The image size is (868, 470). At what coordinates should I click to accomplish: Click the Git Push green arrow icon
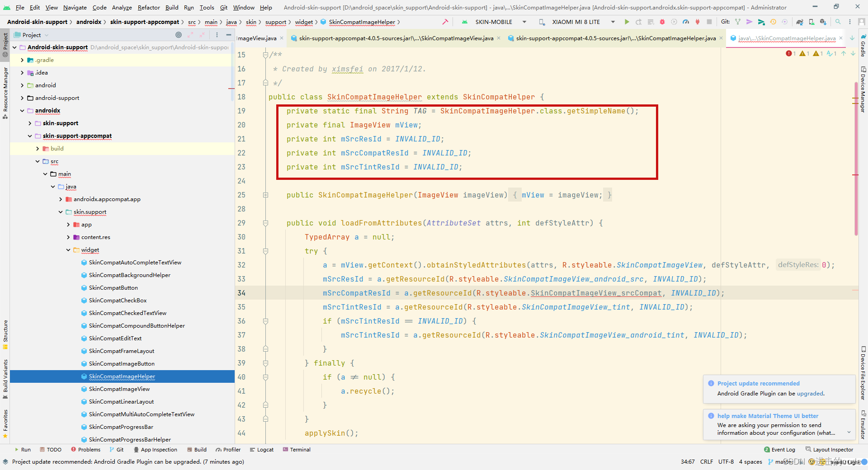point(761,22)
